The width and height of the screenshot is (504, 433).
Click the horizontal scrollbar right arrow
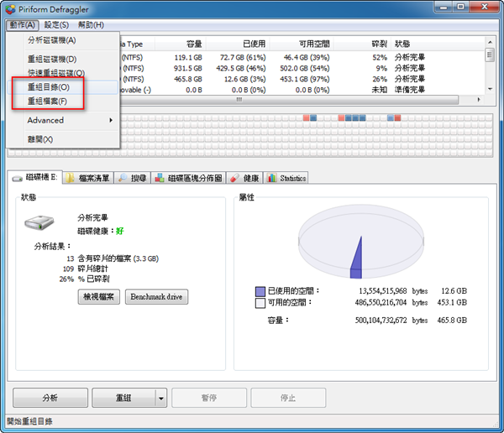479,100
